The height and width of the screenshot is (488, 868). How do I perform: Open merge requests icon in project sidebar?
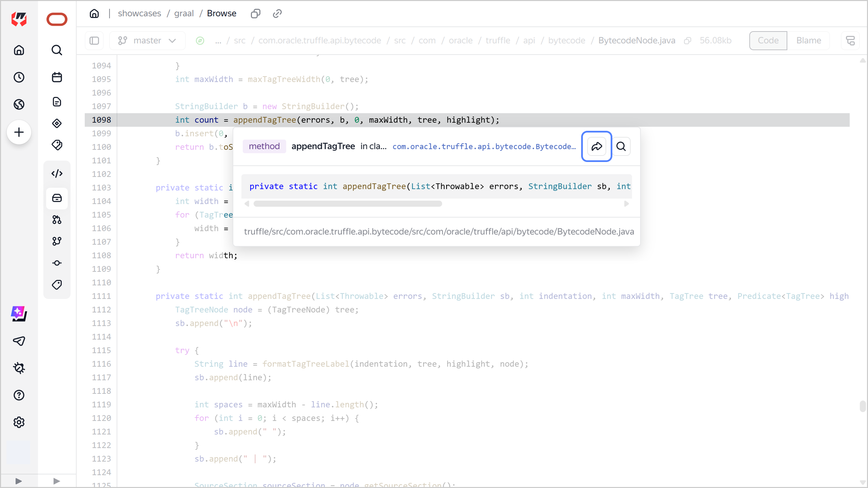pos(57,220)
